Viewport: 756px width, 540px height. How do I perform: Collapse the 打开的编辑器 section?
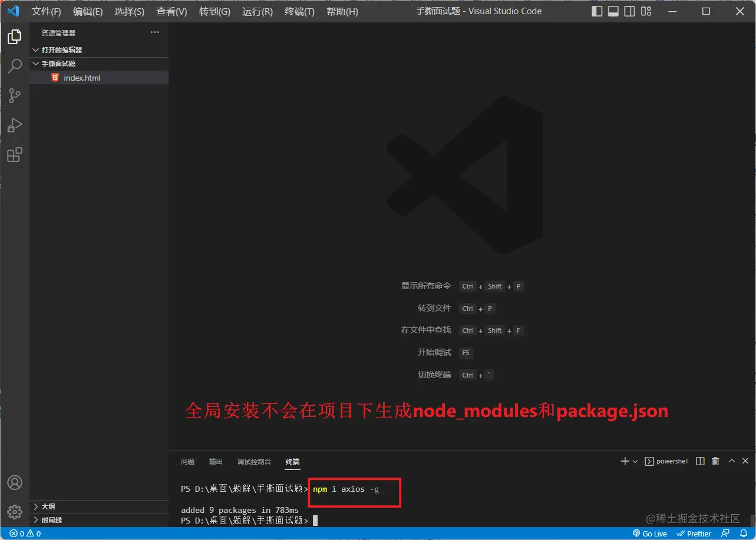pos(99,50)
